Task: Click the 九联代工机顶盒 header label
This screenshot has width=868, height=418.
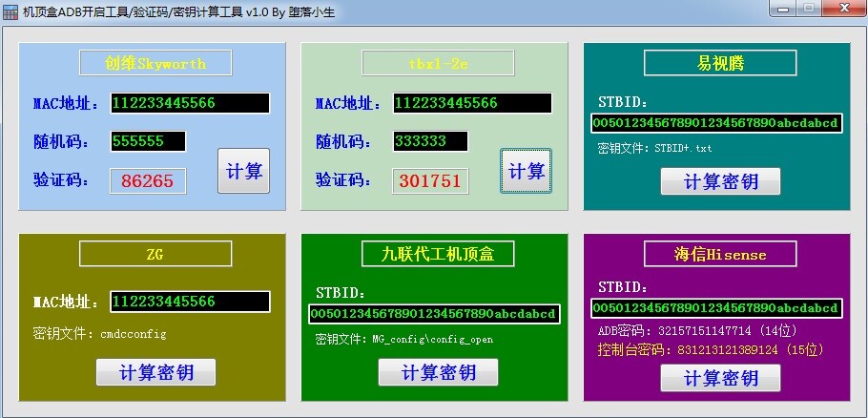Action: (x=438, y=254)
